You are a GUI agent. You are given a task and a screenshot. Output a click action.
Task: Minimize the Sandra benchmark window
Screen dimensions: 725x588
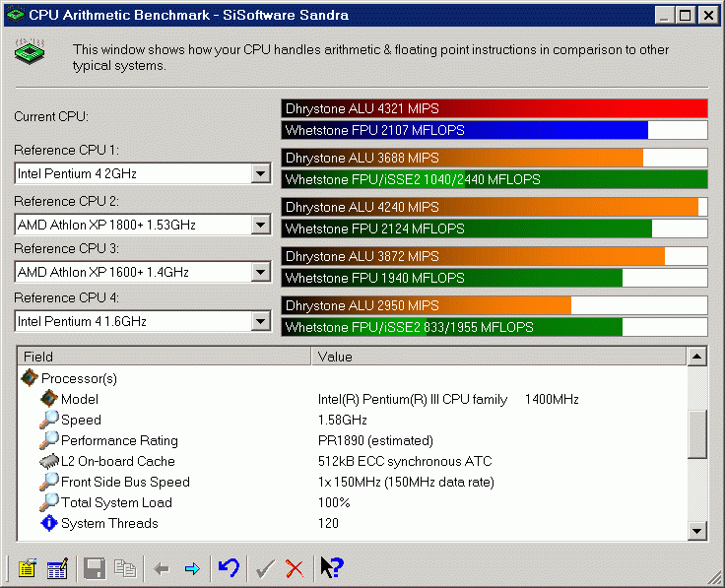(665, 15)
